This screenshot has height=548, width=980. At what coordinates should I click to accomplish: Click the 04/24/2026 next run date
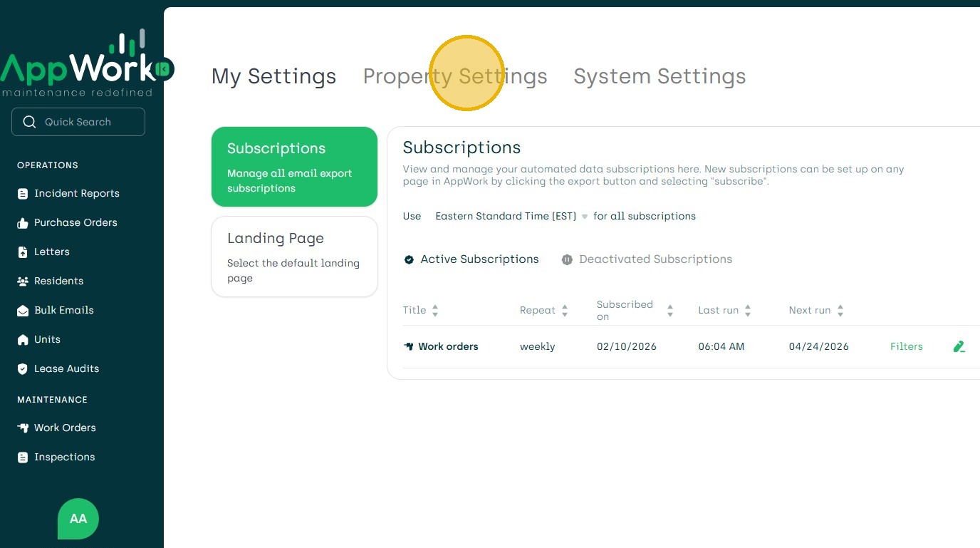click(819, 346)
